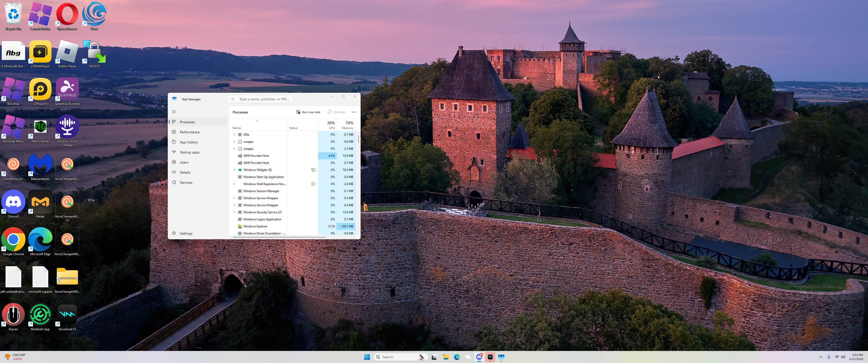Open Windows Start button on taskbar
Viewport: 868px width, 363px height.
coord(367,357)
